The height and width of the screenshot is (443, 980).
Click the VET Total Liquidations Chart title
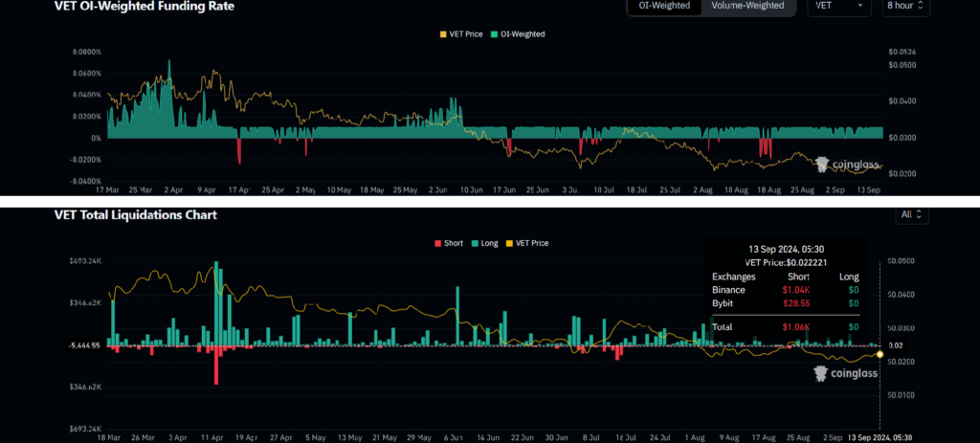(136, 215)
